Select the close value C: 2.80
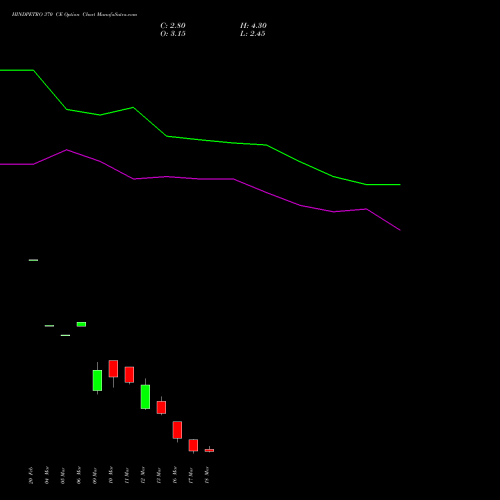500x500 pixels. click(x=173, y=26)
